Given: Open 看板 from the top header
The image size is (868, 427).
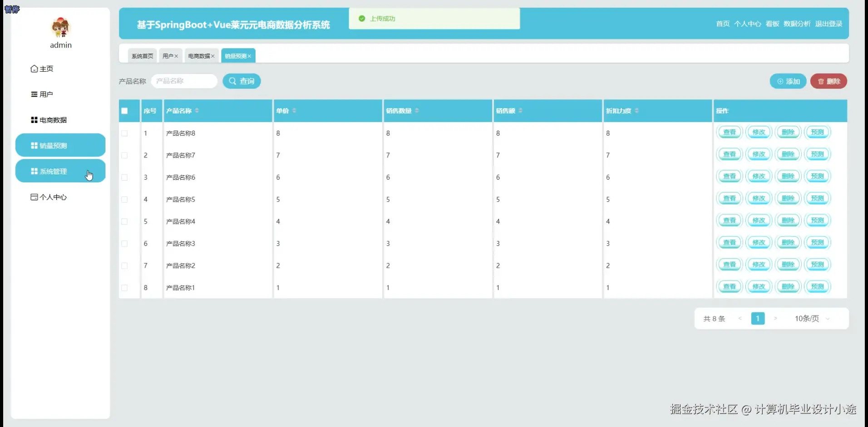Looking at the screenshot, I should point(772,24).
